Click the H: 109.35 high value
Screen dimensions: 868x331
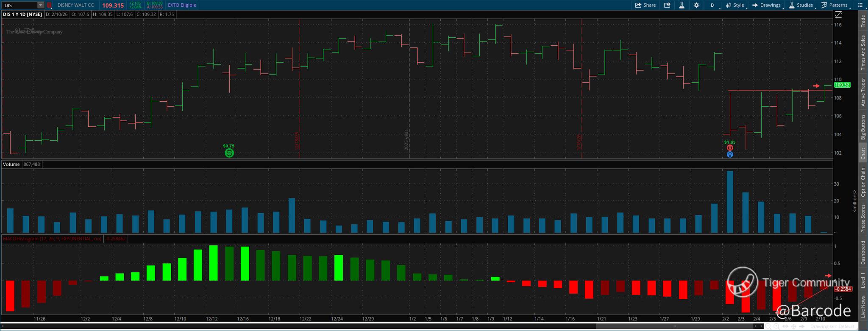pyautogui.click(x=103, y=14)
